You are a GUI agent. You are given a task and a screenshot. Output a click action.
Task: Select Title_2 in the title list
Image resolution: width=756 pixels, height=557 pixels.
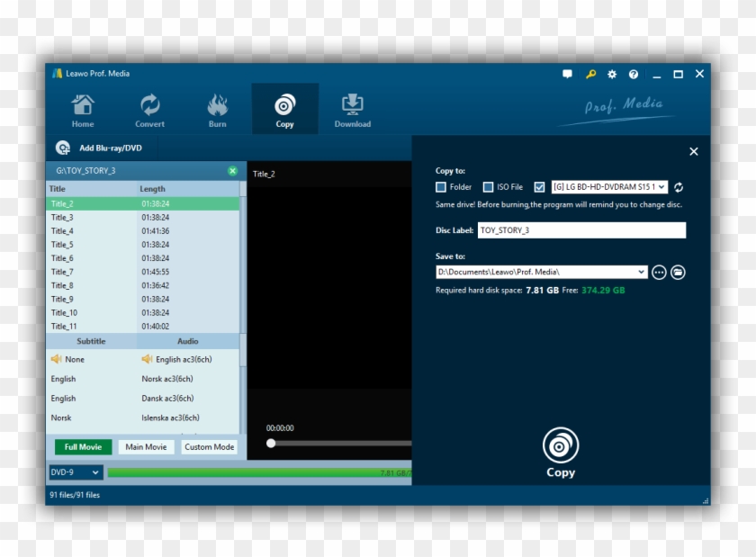[143, 203]
